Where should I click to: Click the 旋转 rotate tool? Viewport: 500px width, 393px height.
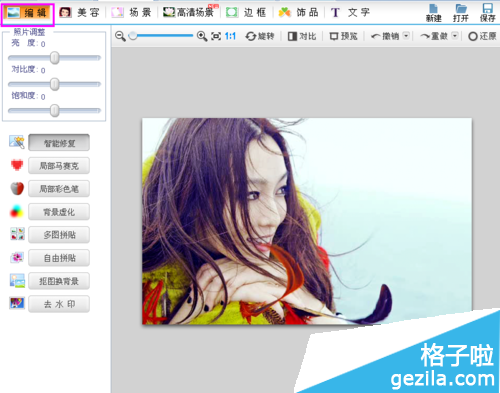click(260, 36)
